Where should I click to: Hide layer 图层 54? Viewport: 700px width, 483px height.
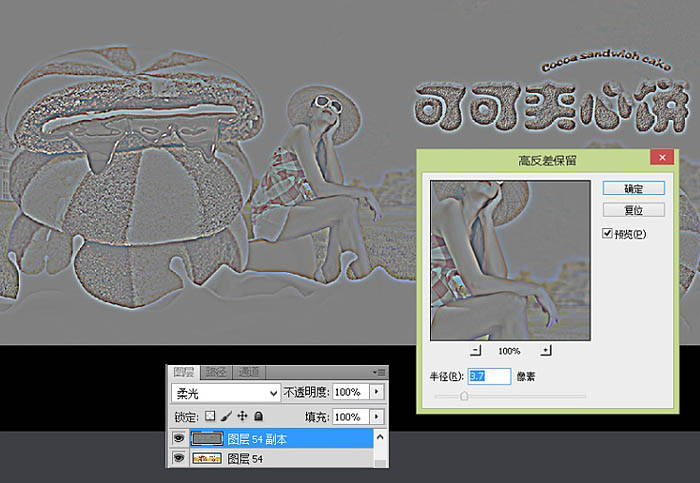click(x=179, y=458)
